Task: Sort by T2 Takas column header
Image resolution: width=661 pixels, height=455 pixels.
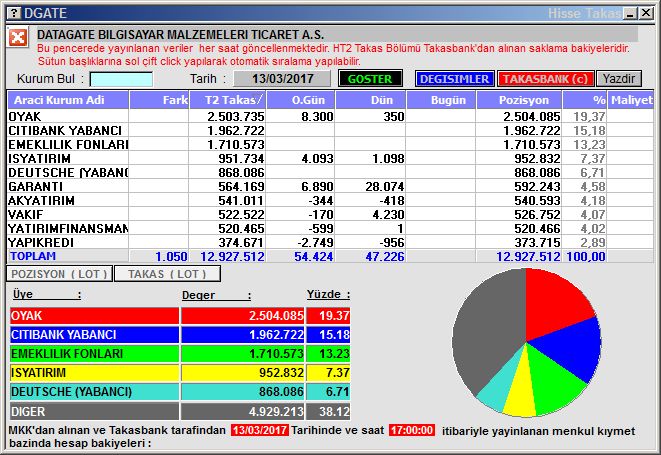Action: [x=228, y=100]
